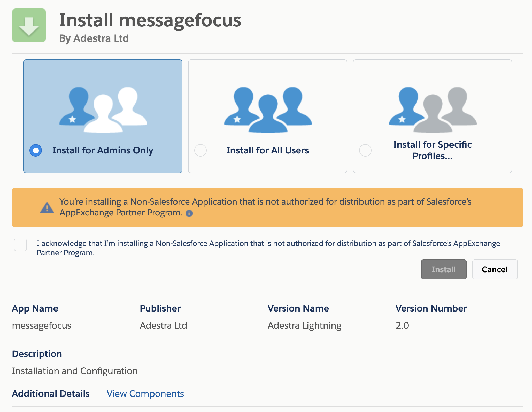Select Install for Admins Only radio button
532x412 pixels.
[x=36, y=150]
